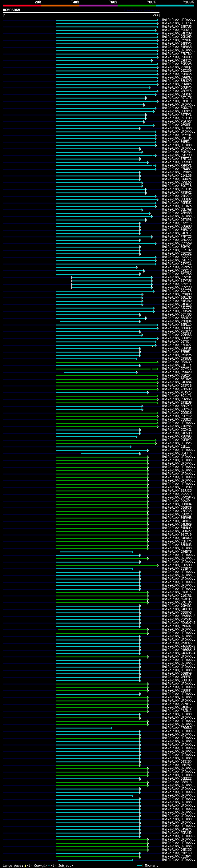The width and height of the screenshot is (197, 868).
Task: Click the white query sequence bar
Action: [81, 12]
